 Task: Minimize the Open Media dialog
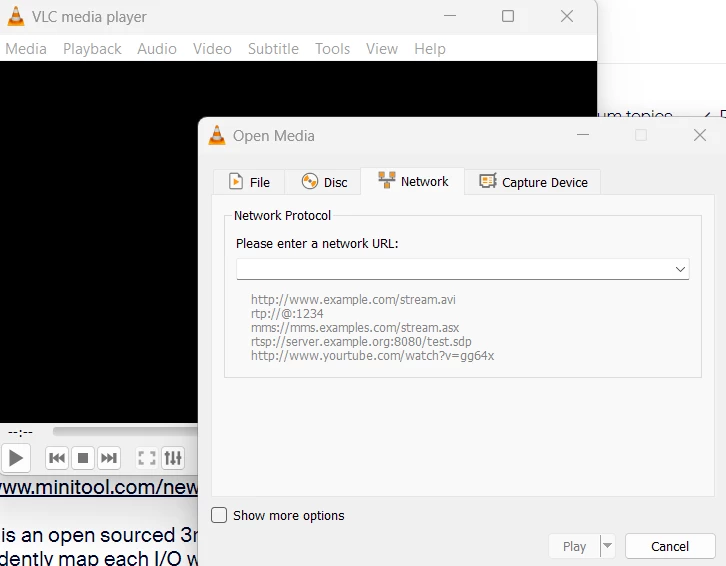(x=583, y=135)
